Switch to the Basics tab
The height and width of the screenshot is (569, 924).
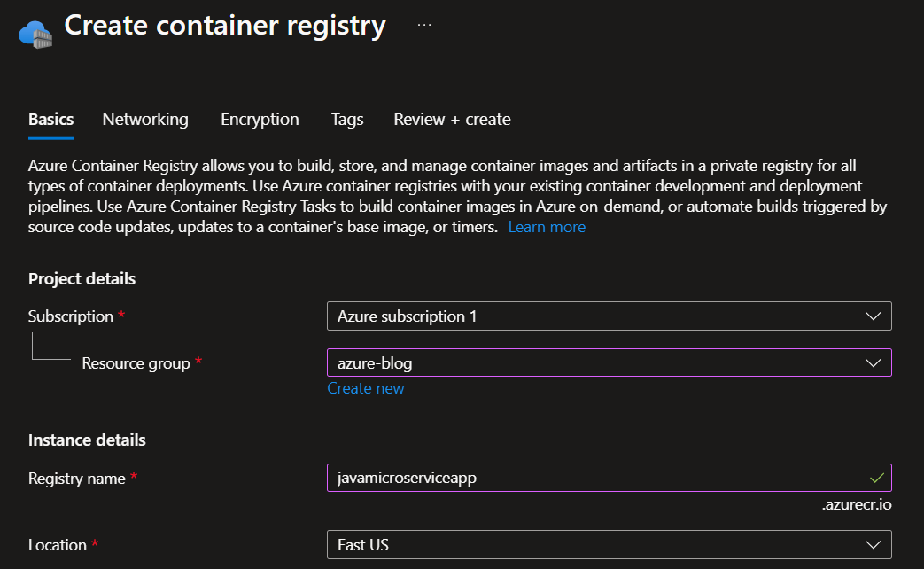click(50, 119)
